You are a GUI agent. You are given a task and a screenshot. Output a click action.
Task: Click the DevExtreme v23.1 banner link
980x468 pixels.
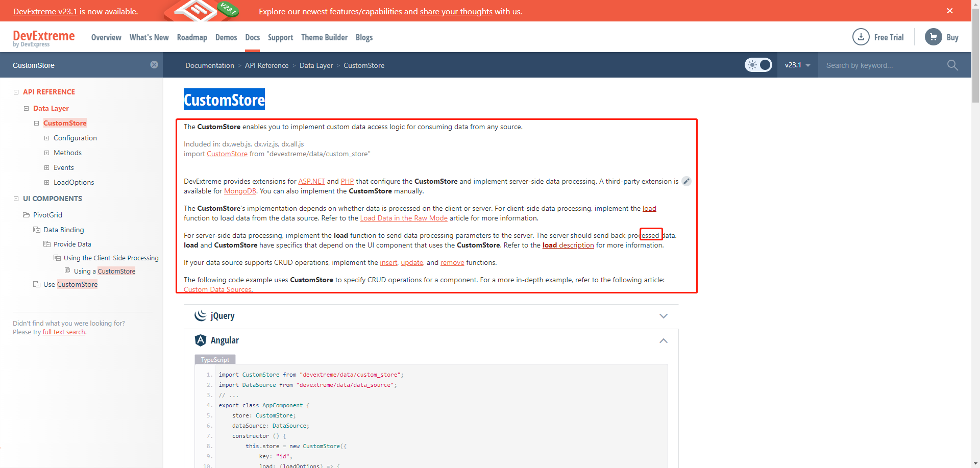click(45, 11)
